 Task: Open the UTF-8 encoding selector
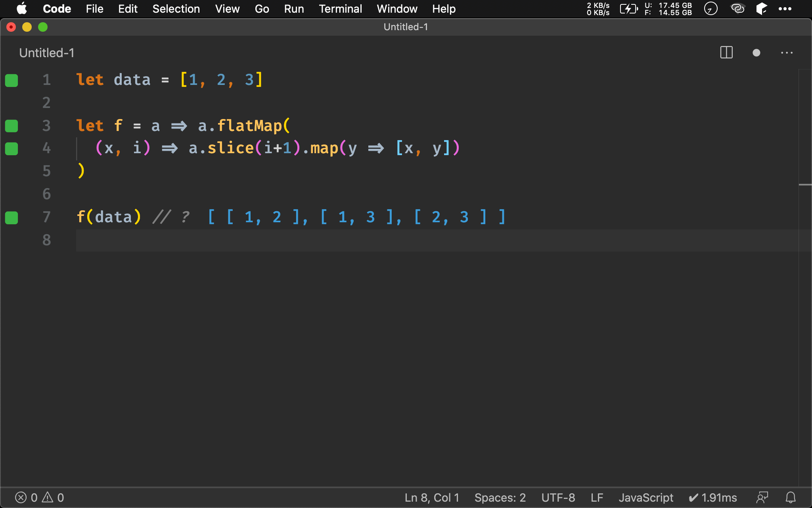558,497
